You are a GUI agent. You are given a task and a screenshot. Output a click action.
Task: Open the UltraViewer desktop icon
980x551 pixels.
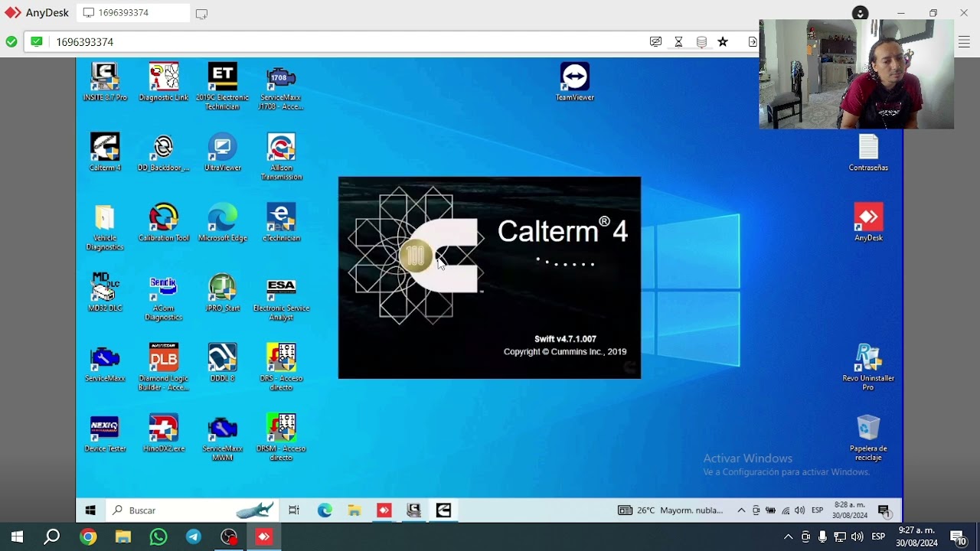pos(223,152)
